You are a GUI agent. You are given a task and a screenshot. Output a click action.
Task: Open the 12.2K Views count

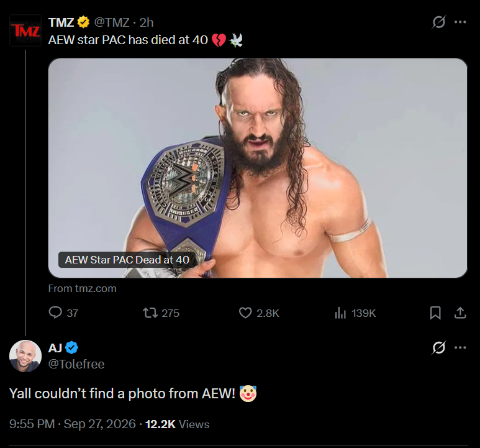(177, 424)
